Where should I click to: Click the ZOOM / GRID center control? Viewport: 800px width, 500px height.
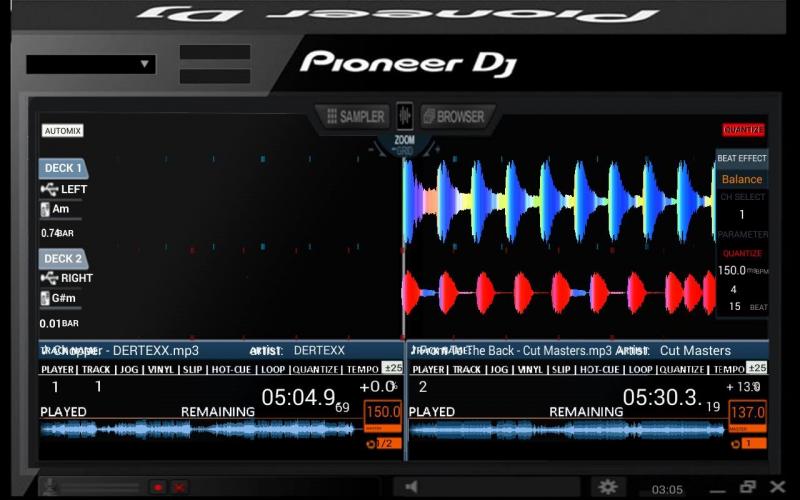pos(404,145)
